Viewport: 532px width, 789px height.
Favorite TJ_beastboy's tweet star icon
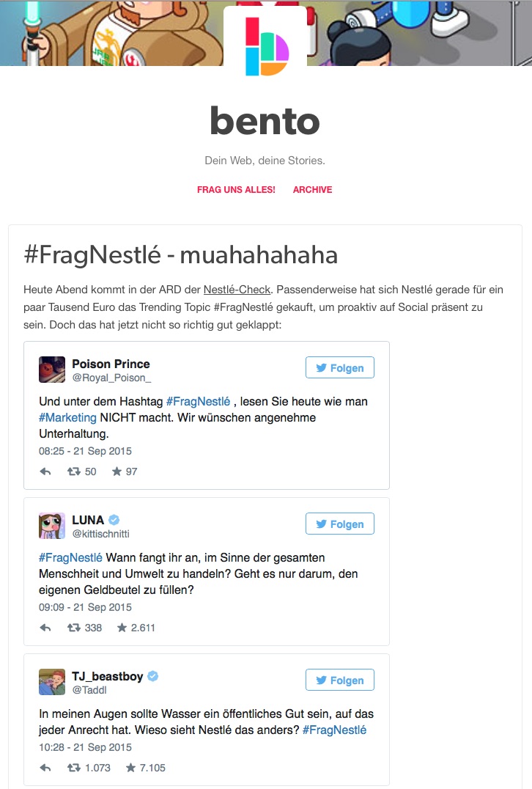130,767
